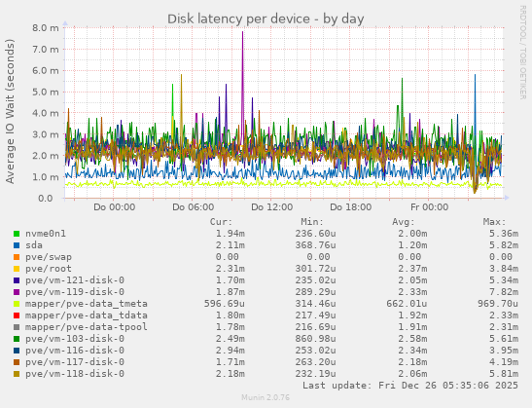Click the pve/vm-121-disk-0 legend swatch
Screen dimensions: 532x408
(x=17, y=280)
